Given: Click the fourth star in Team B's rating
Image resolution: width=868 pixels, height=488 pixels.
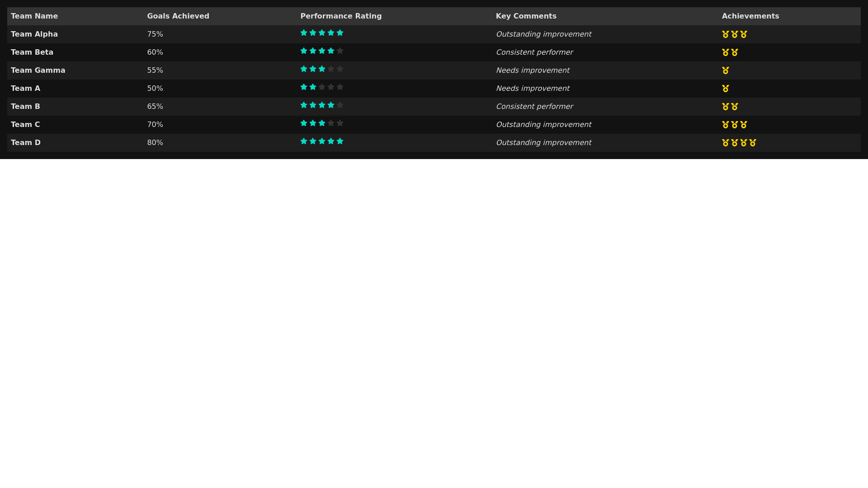Looking at the screenshot, I should click(x=331, y=105).
